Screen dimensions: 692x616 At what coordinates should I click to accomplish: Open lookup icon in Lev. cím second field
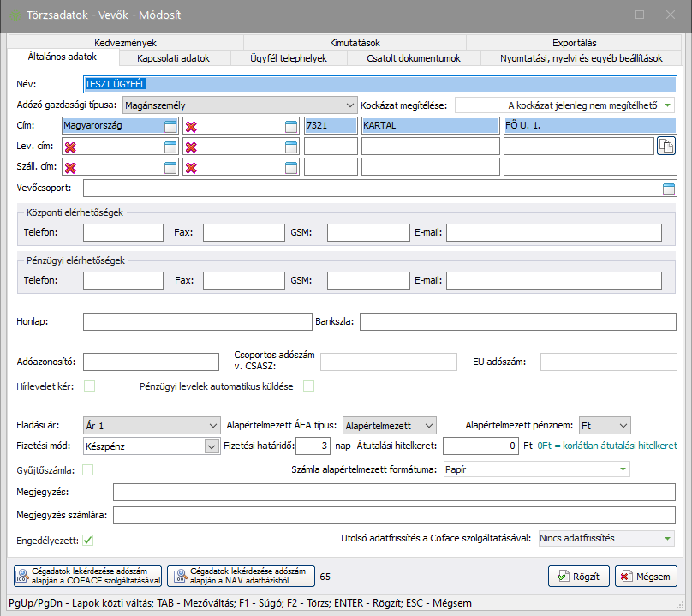point(291,147)
